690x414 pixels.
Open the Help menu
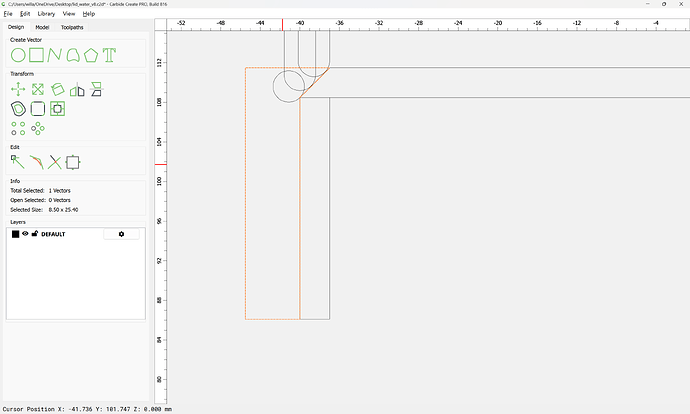pyautogui.click(x=88, y=14)
